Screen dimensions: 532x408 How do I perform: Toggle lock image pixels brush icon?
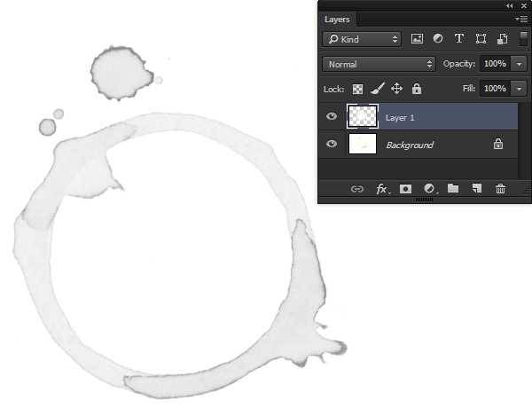378,89
